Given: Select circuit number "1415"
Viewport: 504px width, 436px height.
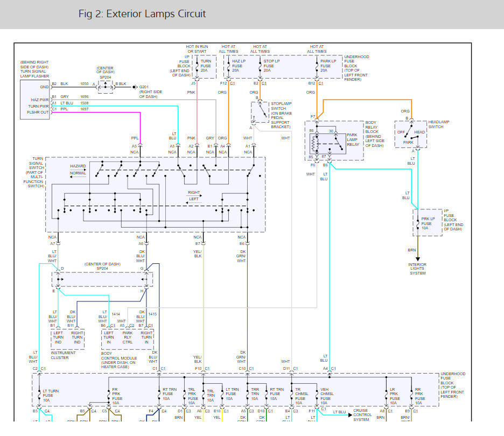Looking at the screenshot, I should (152, 314).
